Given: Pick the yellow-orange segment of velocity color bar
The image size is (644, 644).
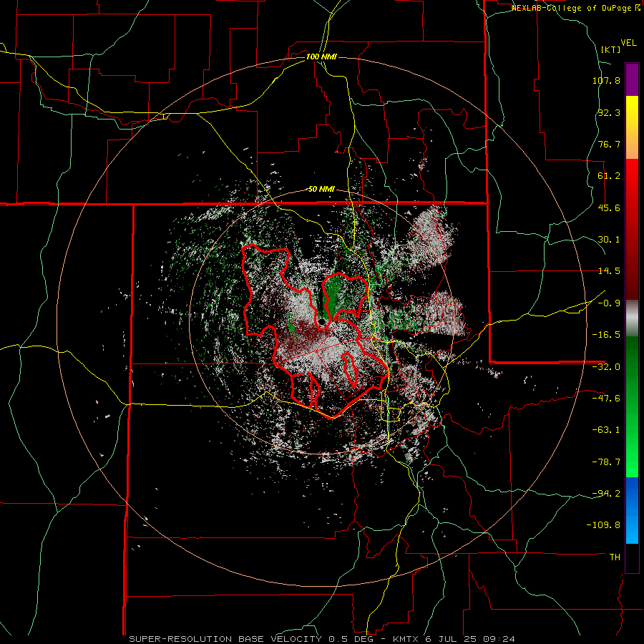Looking at the screenshot, I should (632, 127).
